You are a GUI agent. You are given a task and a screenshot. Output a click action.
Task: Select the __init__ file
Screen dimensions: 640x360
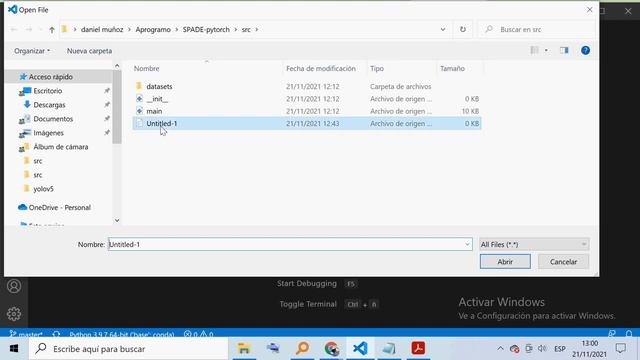pos(157,99)
